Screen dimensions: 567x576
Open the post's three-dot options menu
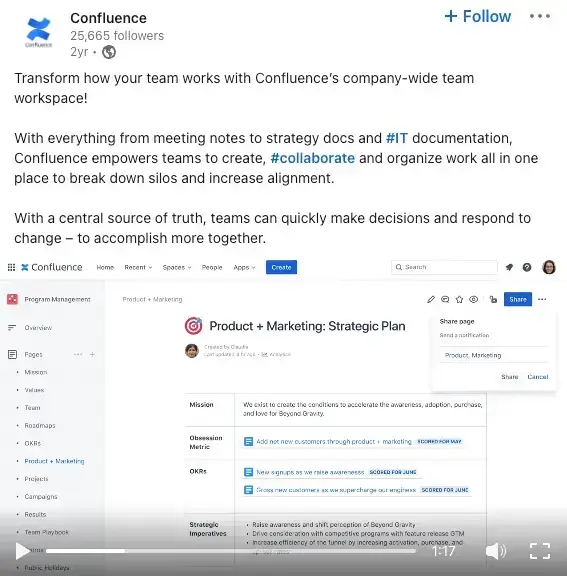click(x=539, y=16)
